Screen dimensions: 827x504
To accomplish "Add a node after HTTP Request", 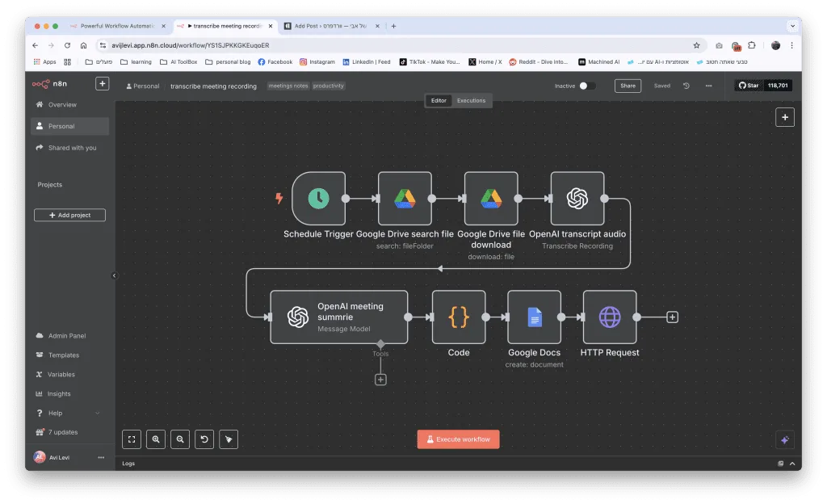I will coord(672,317).
